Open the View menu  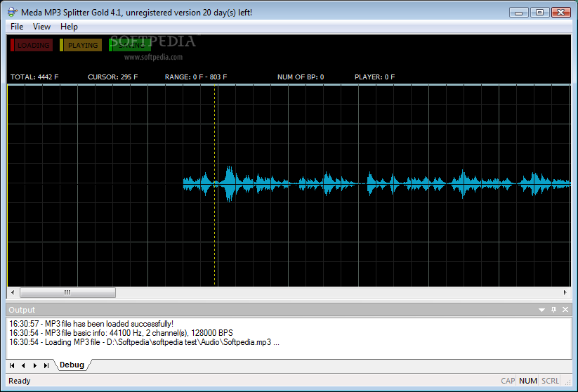pos(41,27)
